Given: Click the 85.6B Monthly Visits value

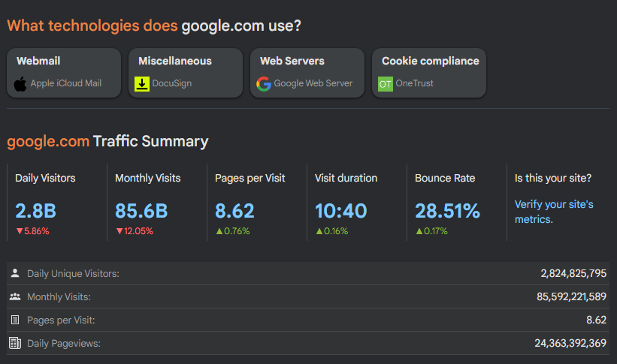Looking at the screenshot, I should 141,211.
